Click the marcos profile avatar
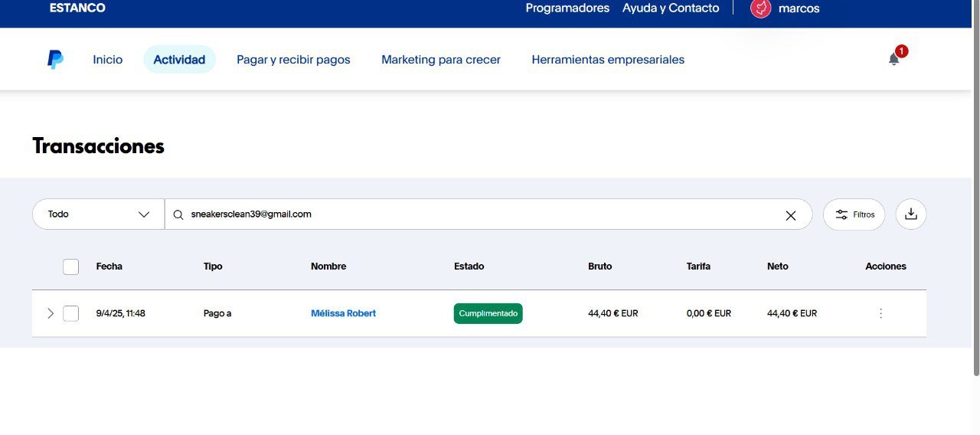This screenshot has height=435, width=980. (760, 8)
